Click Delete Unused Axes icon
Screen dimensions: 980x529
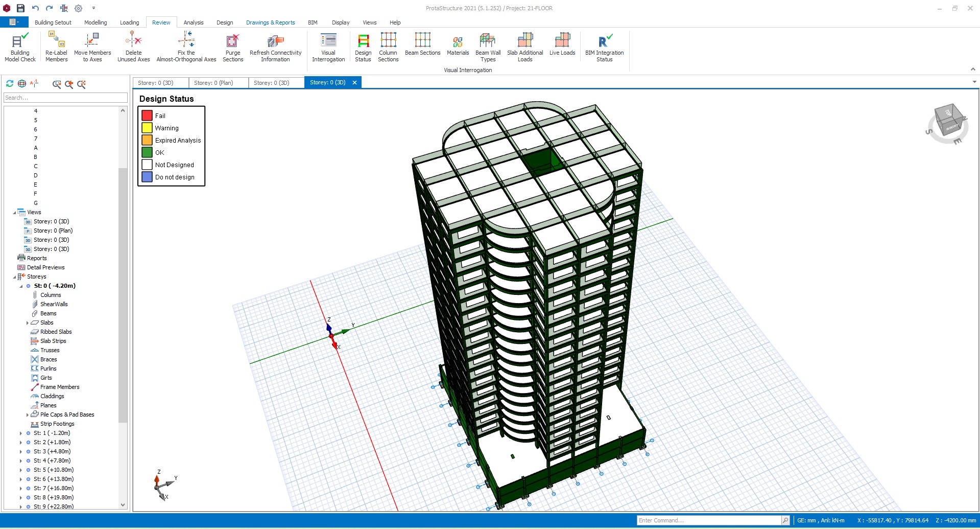pyautogui.click(x=133, y=47)
